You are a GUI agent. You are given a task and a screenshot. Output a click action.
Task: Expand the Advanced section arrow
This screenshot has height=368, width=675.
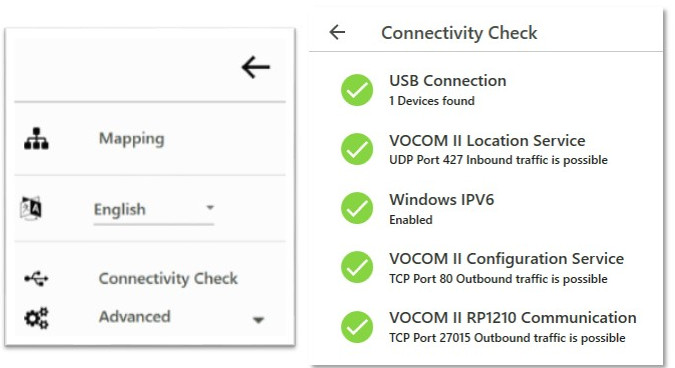point(258,320)
